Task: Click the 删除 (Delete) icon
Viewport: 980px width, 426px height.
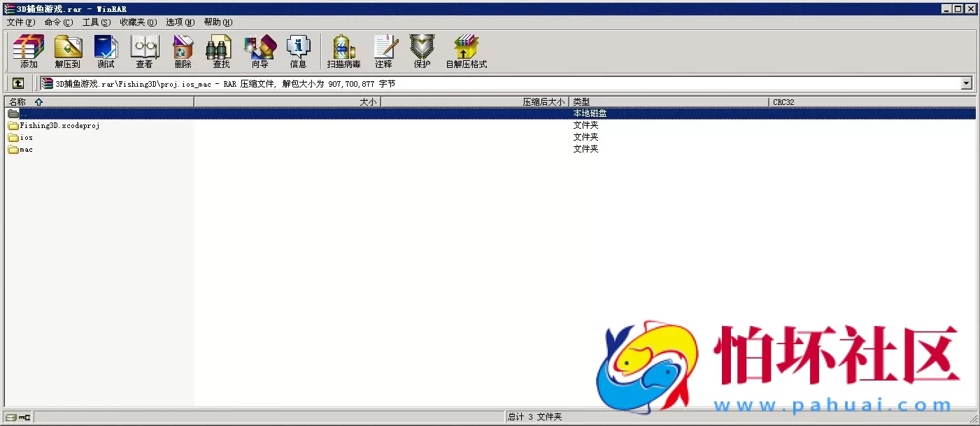Action: 183,51
